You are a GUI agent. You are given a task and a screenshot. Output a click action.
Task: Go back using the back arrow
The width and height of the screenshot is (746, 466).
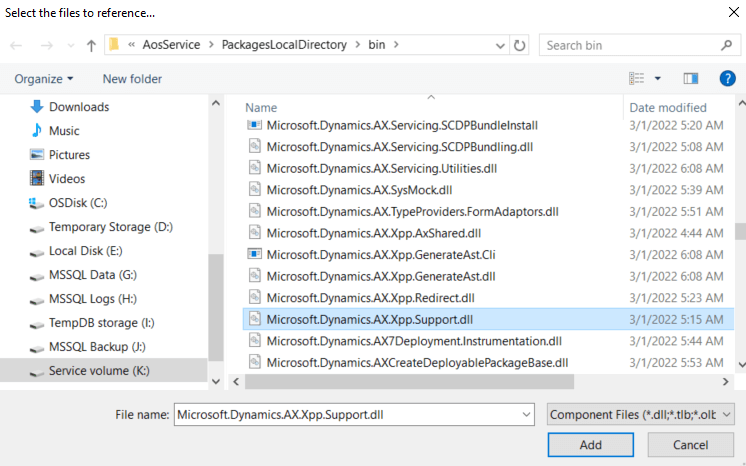[16, 46]
